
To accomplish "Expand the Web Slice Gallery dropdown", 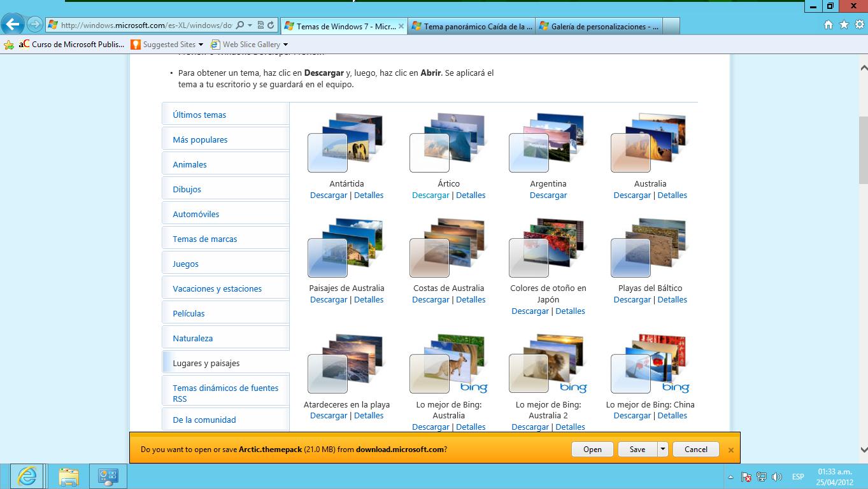I will [285, 45].
